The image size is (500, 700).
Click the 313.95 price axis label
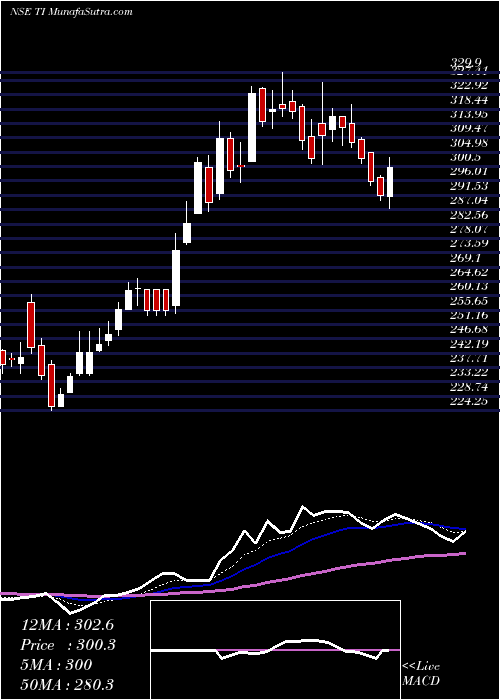point(471,115)
